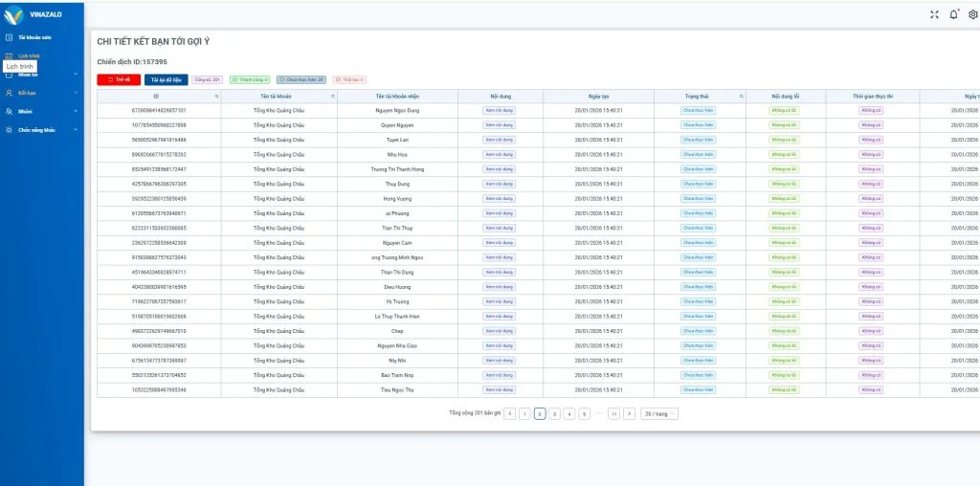View content for Nguyen Ngoc Dung row
The image size is (980, 486).
tap(500, 110)
